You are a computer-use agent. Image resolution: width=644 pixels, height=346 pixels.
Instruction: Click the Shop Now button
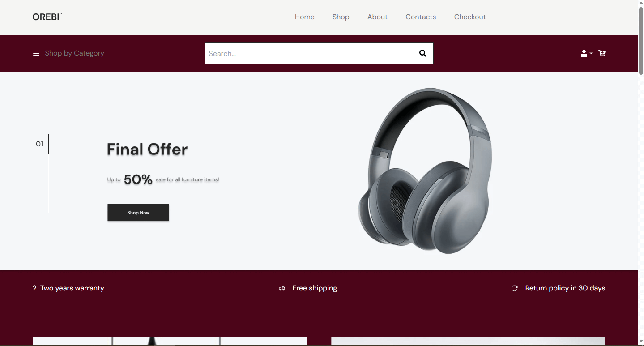pyautogui.click(x=138, y=213)
